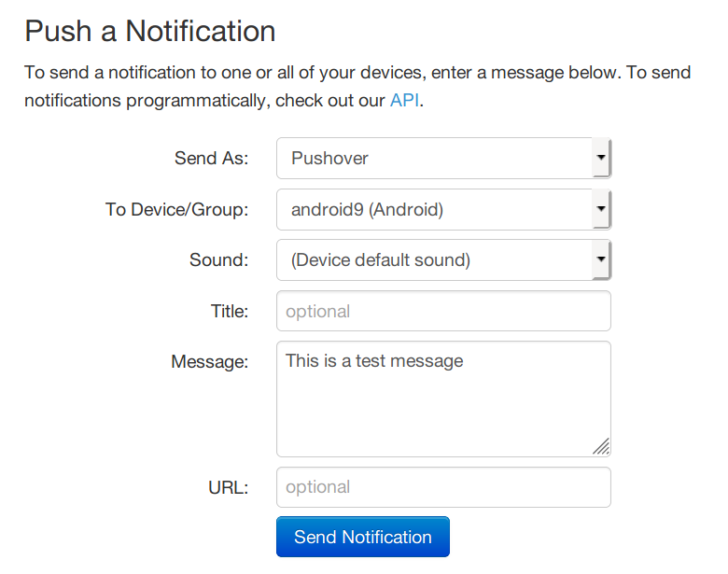The image size is (728, 574).
Task: Open the API link
Action: [x=404, y=101]
